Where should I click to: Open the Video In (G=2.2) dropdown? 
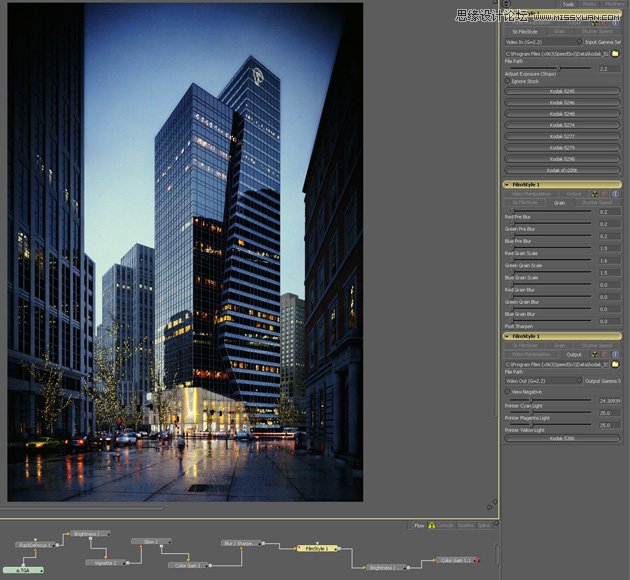[544, 42]
